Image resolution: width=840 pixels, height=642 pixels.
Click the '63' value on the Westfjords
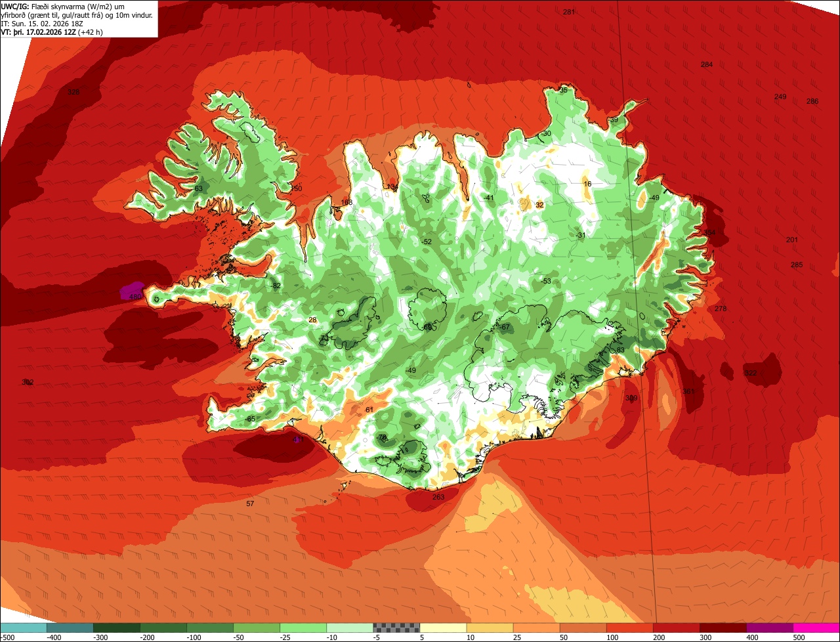pos(199,188)
